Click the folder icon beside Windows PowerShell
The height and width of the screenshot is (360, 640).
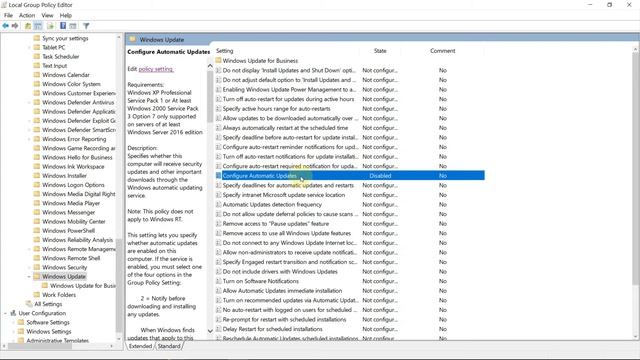point(37,231)
